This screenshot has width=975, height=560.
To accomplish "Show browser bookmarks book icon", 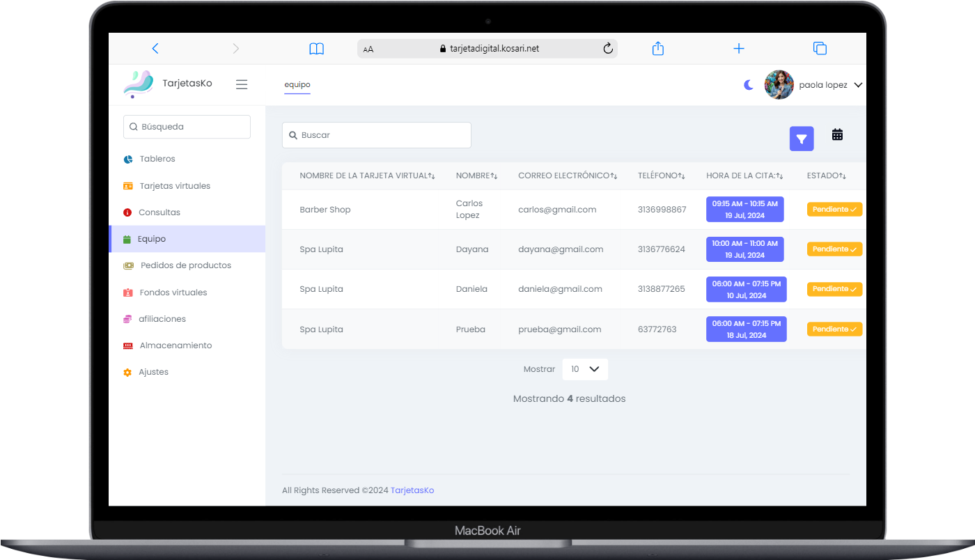I will pyautogui.click(x=317, y=49).
